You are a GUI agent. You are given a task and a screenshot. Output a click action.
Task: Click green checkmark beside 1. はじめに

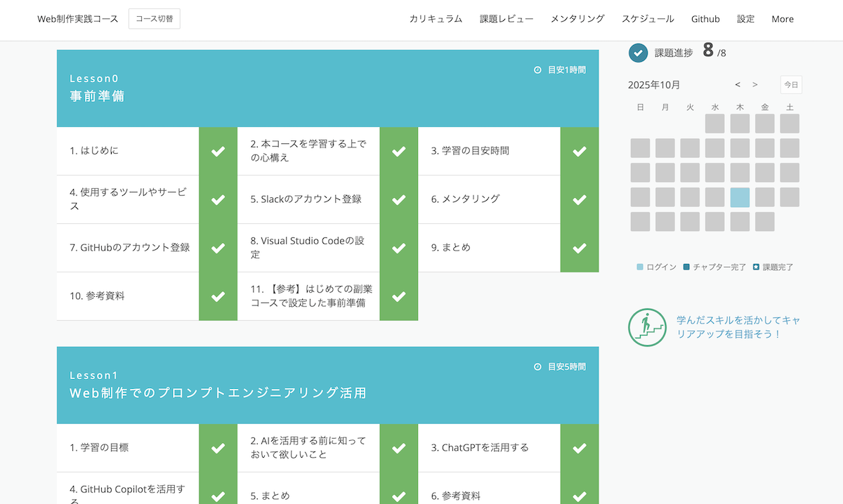[x=218, y=151]
